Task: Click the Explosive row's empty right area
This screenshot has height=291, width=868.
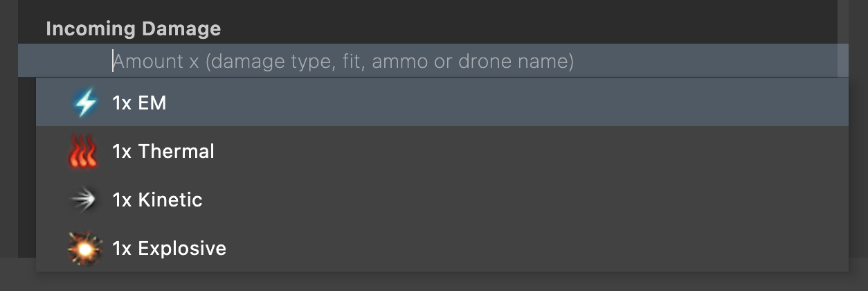Action: [x=554, y=248]
